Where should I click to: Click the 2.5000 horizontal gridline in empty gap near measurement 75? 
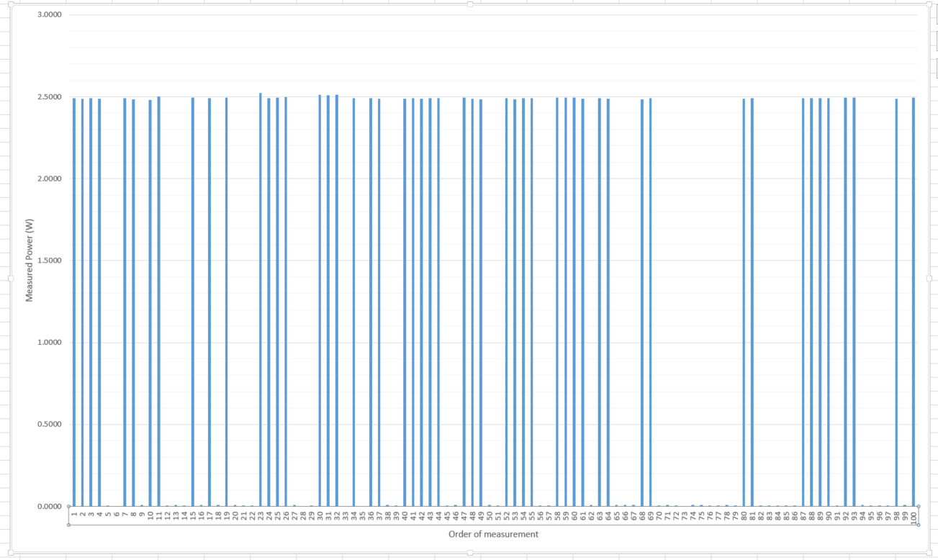coord(702,96)
